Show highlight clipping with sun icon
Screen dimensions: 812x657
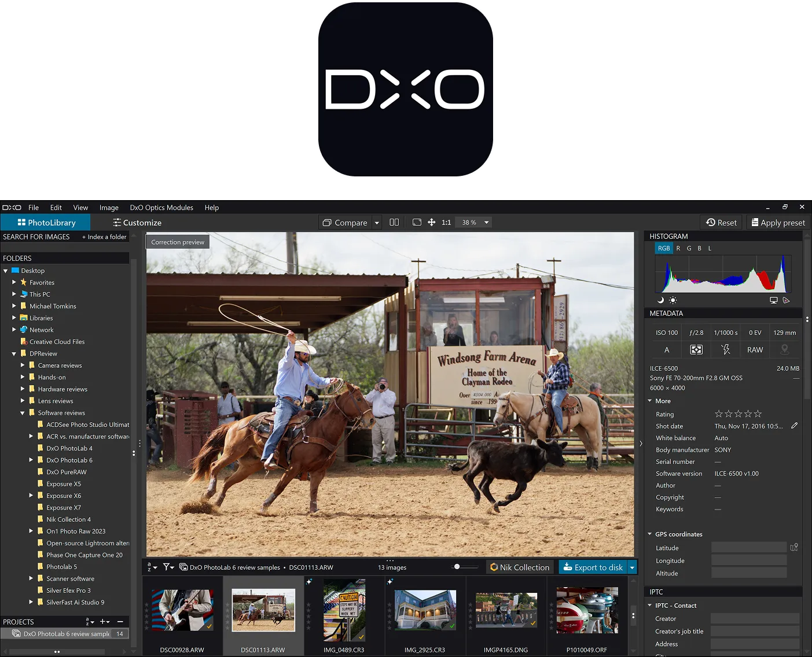673,300
